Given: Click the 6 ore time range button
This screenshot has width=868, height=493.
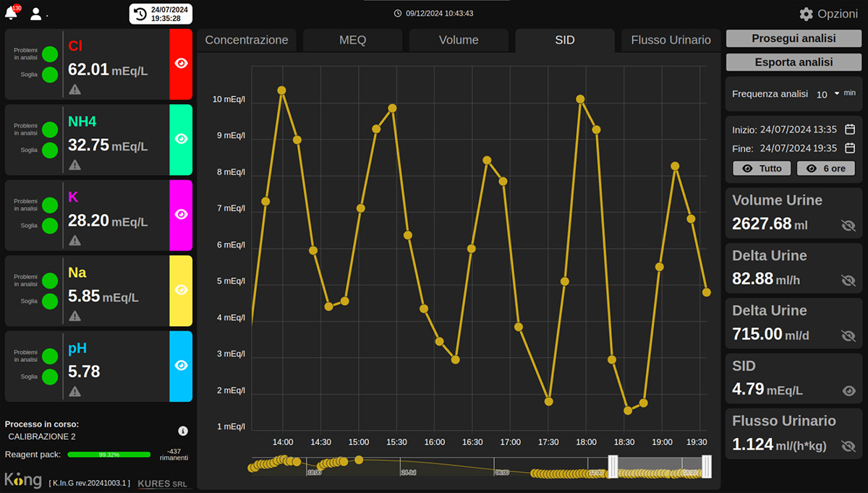Looking at the screenshot, I should (825, 168).
